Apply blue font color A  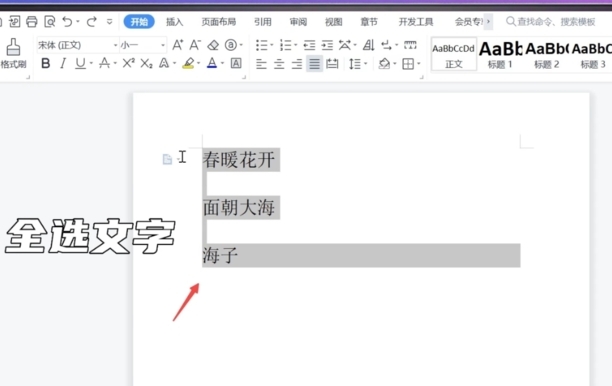pyautogui.click(x=212, y=63)
